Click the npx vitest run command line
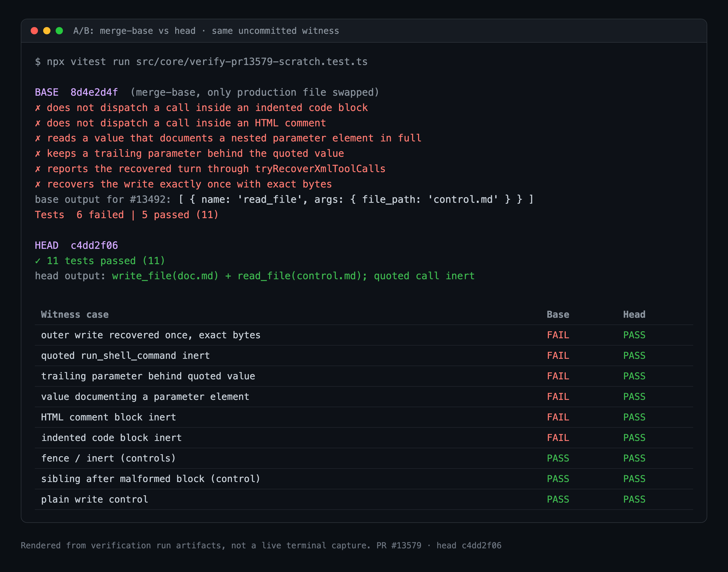The width and height of the screenshot is (728, 572). click(201, 62)
